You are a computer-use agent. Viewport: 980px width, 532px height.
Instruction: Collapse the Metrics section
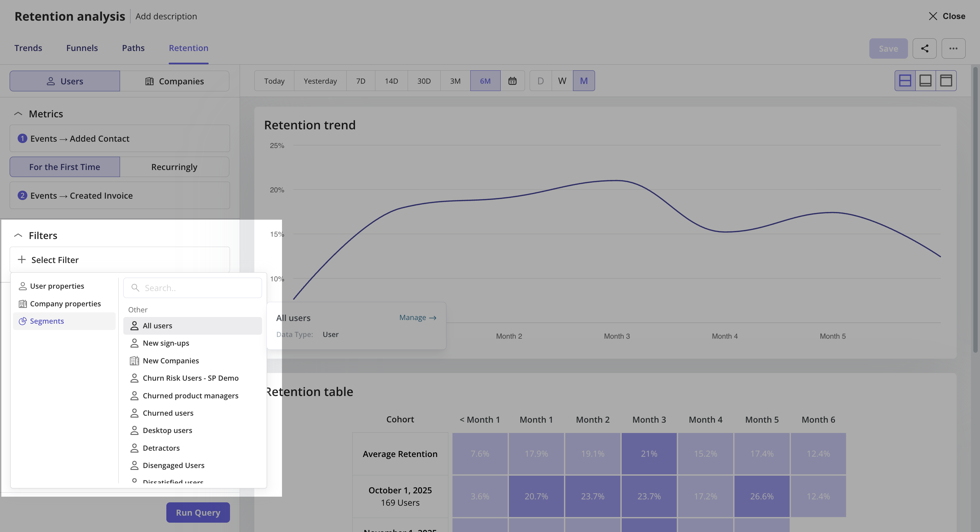click(x=18, y=114)
